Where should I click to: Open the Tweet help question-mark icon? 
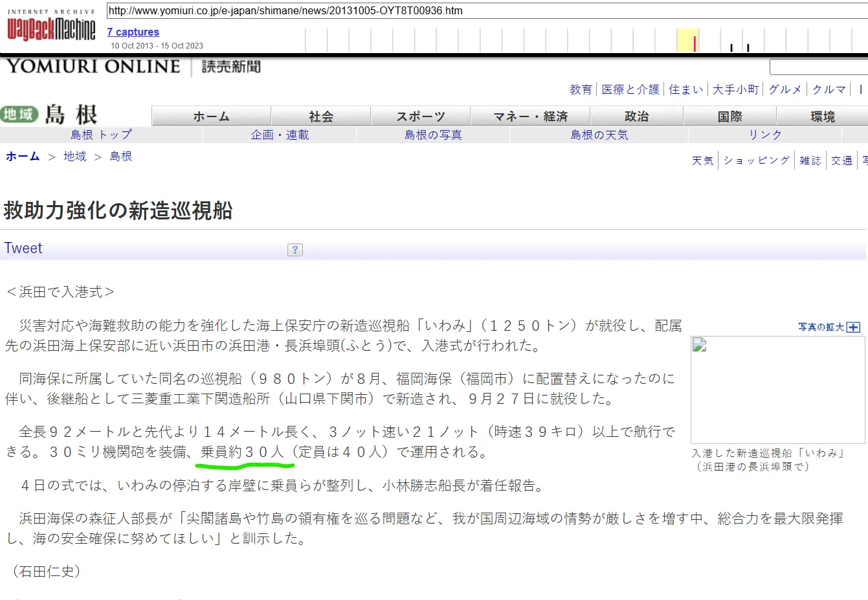(295, 250)
